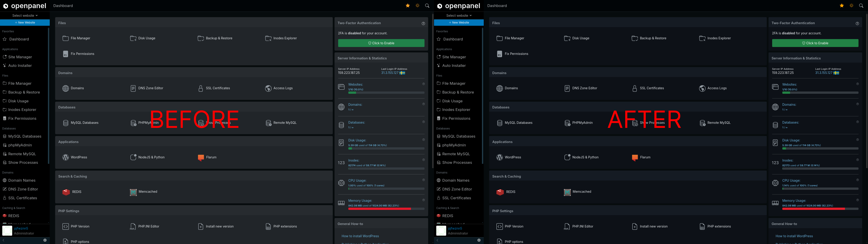Click red Memory Usage bar in BEFORE panel
The image size is (868, 244).
click(386, 209)
